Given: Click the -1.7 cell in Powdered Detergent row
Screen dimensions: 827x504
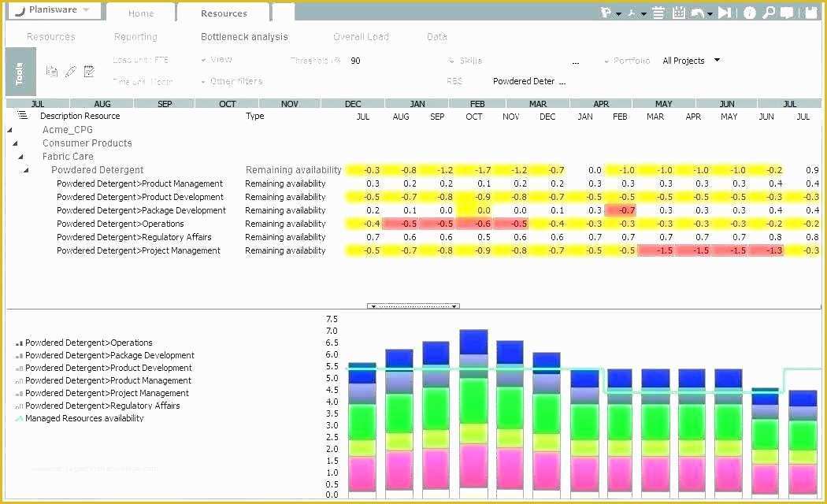Looking at the screenshot, I should pyautogui.click(x=477, y=170).
